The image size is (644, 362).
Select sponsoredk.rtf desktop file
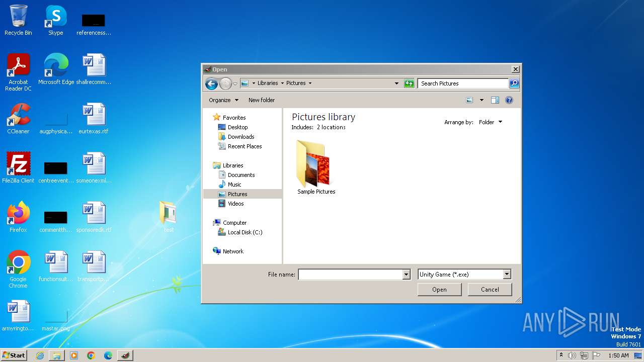(x=94, y=217)
